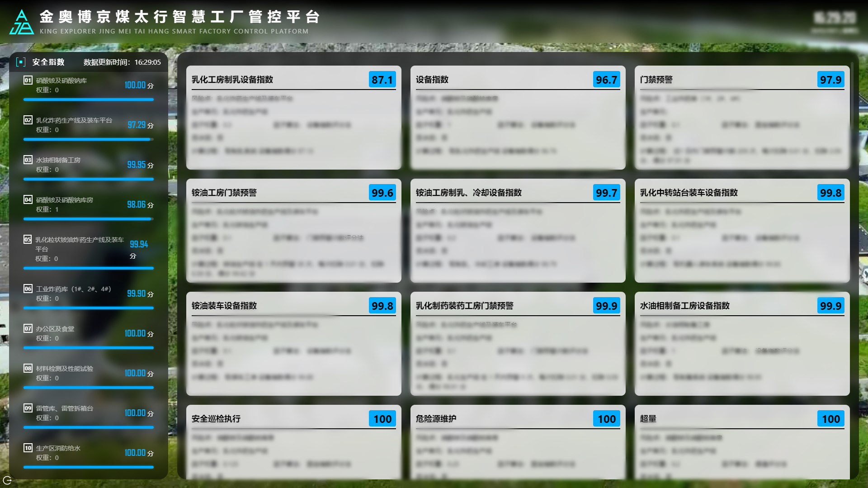Click progress bar under 雷管库、雷管拆箱台
The width and height of the screenshot is (868, 488).
[x=89, y=427]
